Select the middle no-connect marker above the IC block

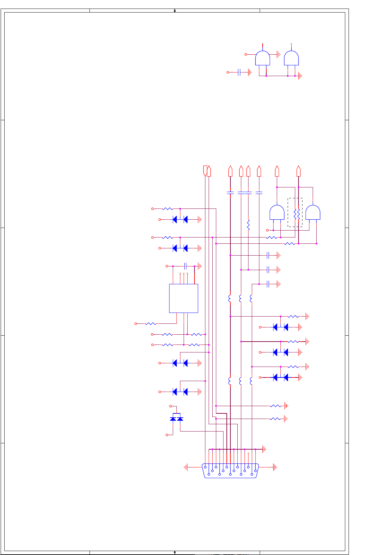(x=183, y=273)
